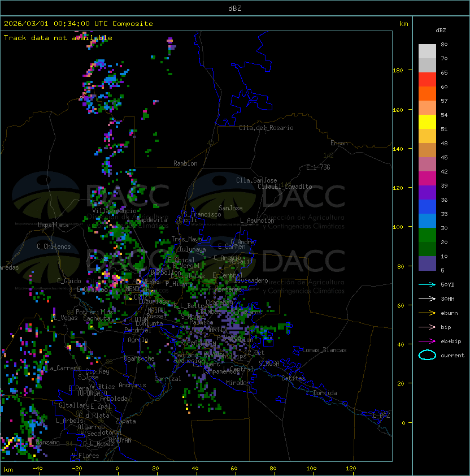Click the UTC Composite timestamp text
This screenshot has width=470, height=476.
(x=79, y=24)
